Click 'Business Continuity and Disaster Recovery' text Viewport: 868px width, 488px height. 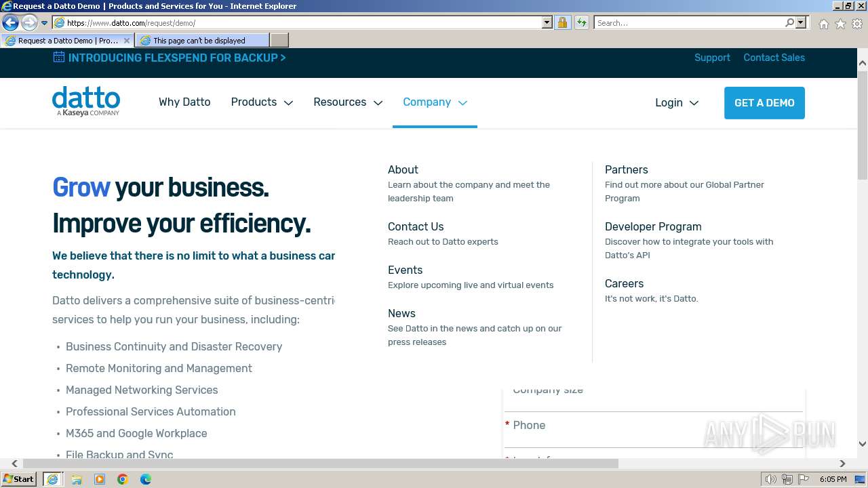(x=174, y=346)
